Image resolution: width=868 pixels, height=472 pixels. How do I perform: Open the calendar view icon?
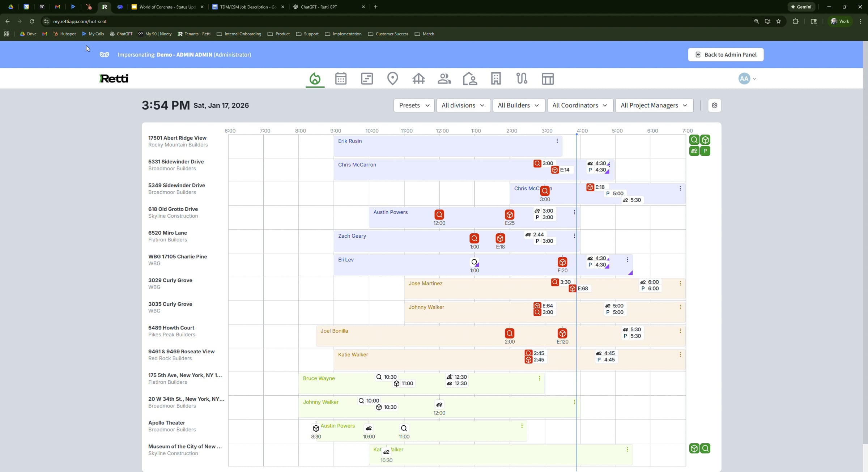click(x=341, y=78)
